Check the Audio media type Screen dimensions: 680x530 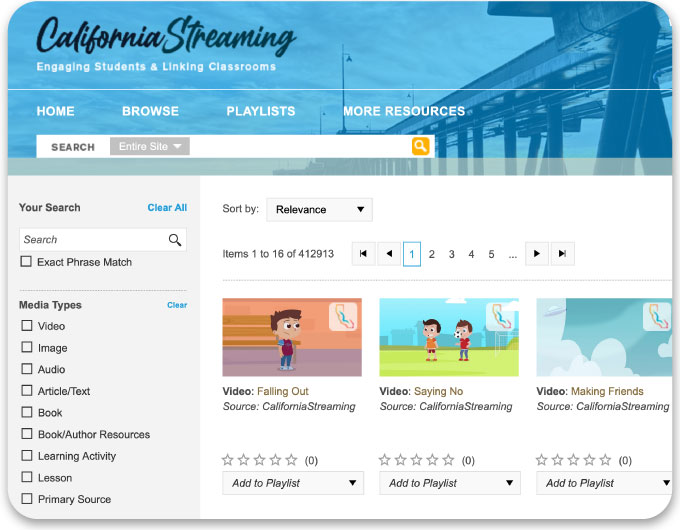pyautogui.click(x=27, y=369)
